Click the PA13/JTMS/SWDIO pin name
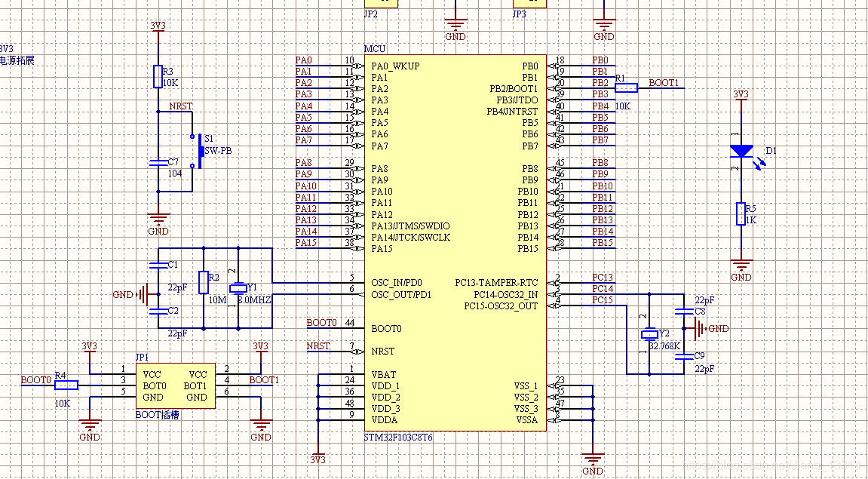Screen dimensions: 868x479 pyautogui.click(x=410, y=226)
